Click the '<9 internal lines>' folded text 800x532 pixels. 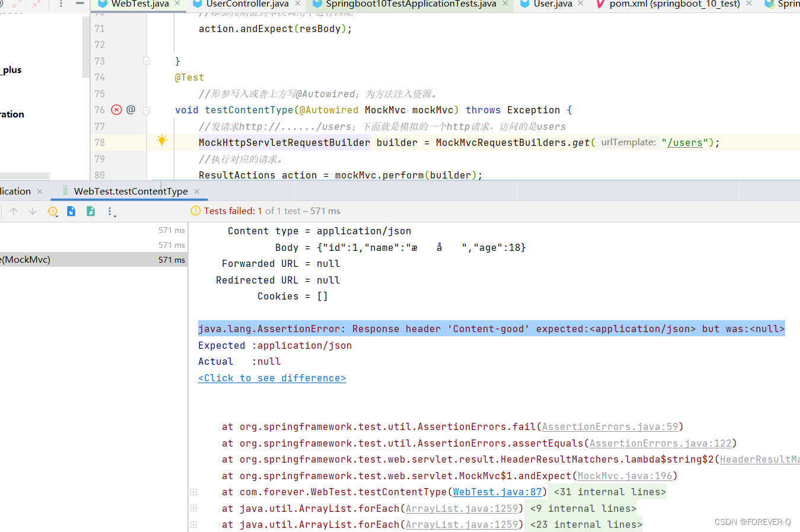tap(583, 509)
